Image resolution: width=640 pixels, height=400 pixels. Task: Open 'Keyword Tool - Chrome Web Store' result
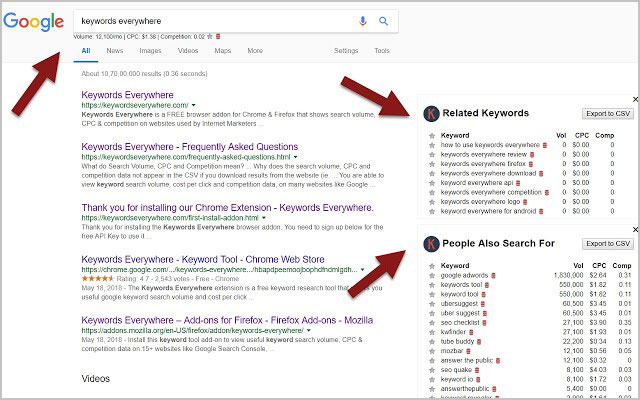tap(203, 260)
